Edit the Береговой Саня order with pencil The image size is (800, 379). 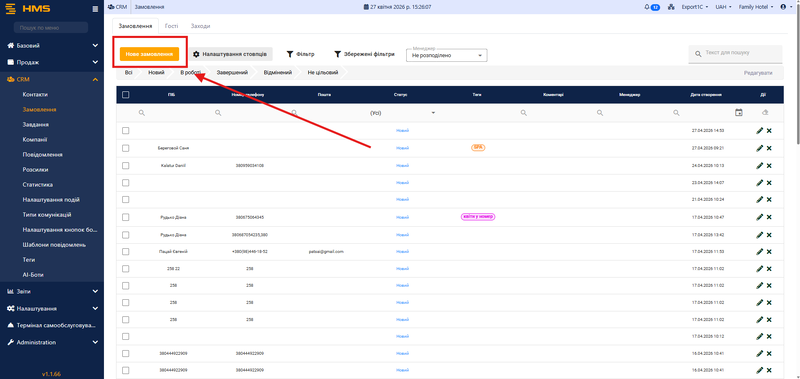[759, 148]
